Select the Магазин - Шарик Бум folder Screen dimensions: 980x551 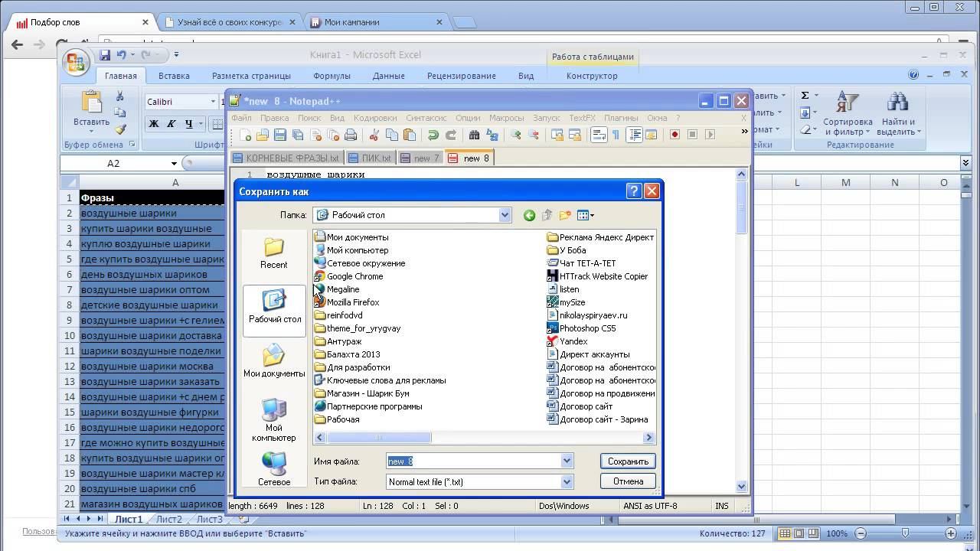tap(361, 393)
